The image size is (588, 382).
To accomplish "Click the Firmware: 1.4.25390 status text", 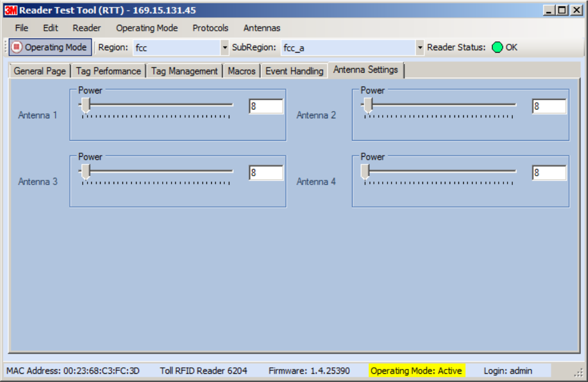I will point(309,371).
